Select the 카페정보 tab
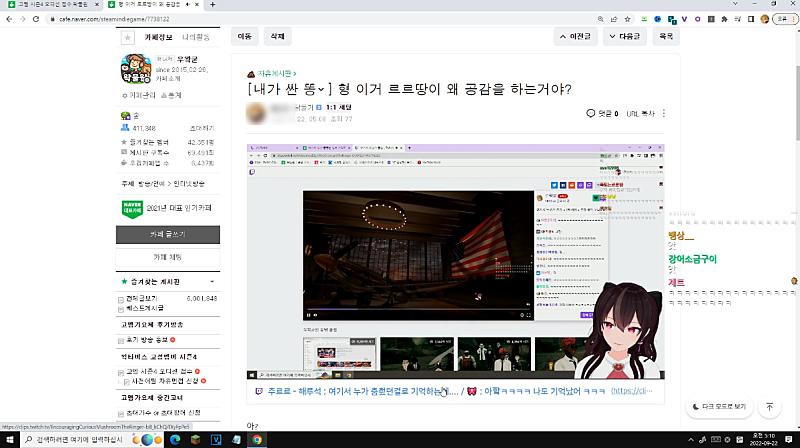 [160, 37]
